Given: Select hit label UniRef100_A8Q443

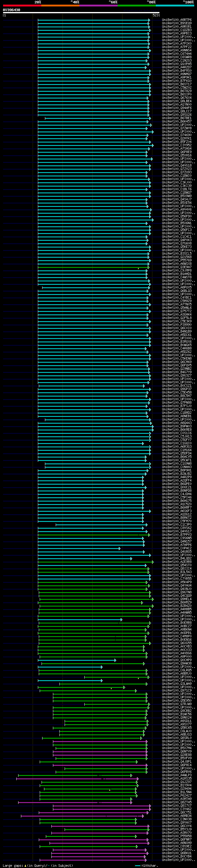Looking at the screenshot, I should click(x=177, y=422).
